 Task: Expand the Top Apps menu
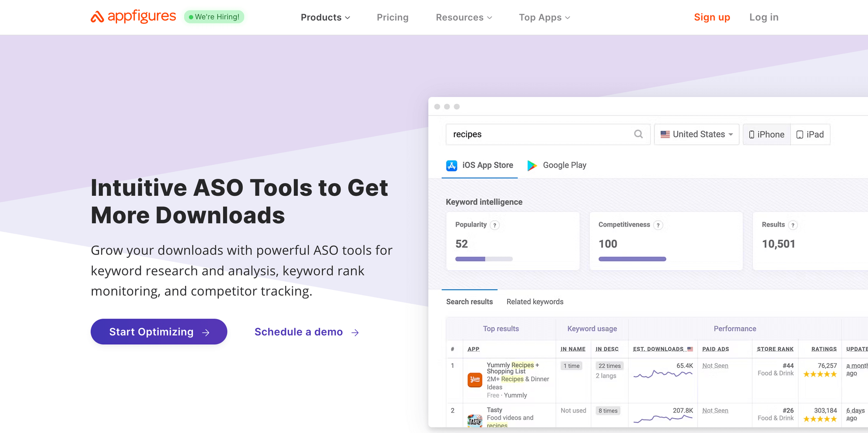click(545, 17)
